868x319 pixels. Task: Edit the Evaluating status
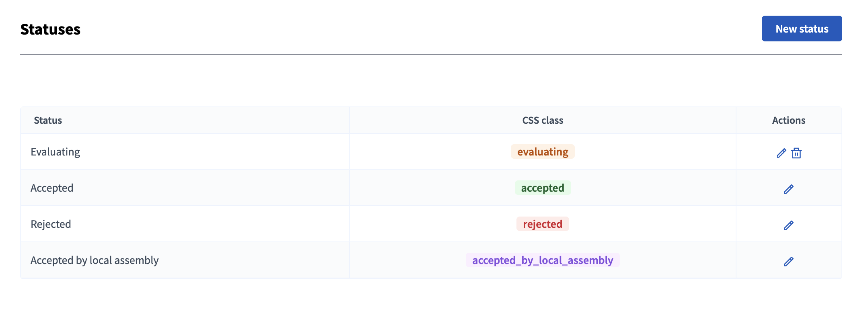(x=781, y=153)
